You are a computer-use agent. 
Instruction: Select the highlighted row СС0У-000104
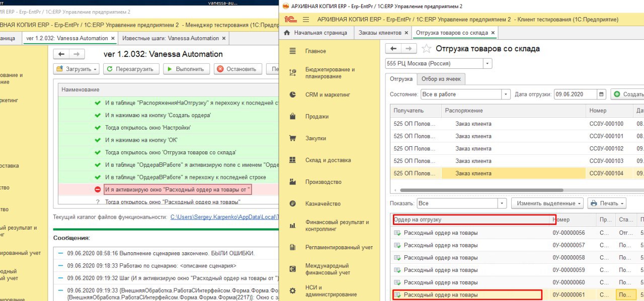[517, 173]
